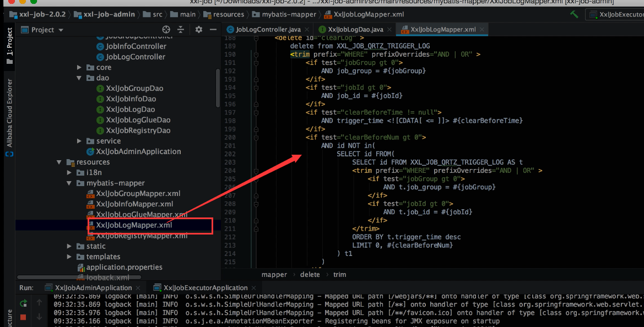Click the mapper breadcrumb below editor
644x327 pixels.
click(x=274, y=275)
